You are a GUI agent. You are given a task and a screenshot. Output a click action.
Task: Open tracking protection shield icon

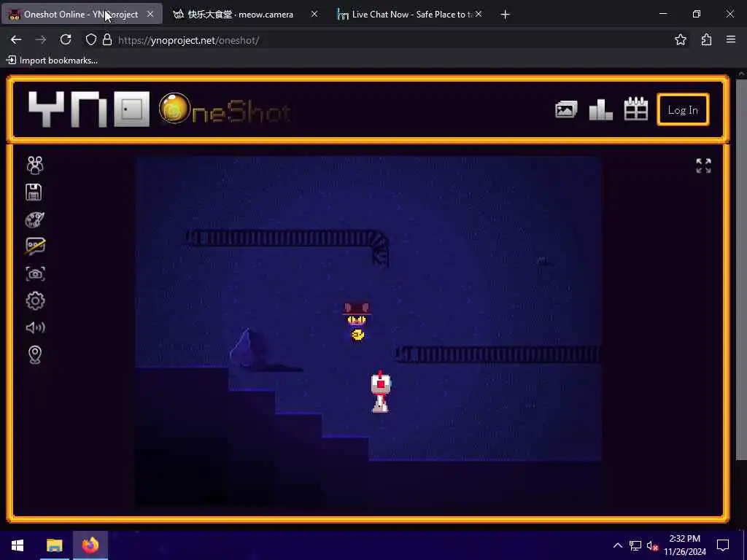tap(90, 40)
